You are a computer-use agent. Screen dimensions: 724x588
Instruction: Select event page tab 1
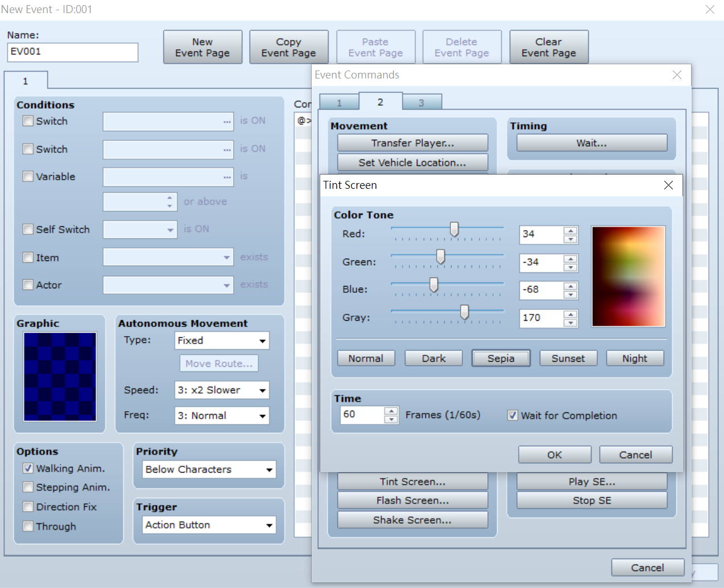click(x=26, y=81)
